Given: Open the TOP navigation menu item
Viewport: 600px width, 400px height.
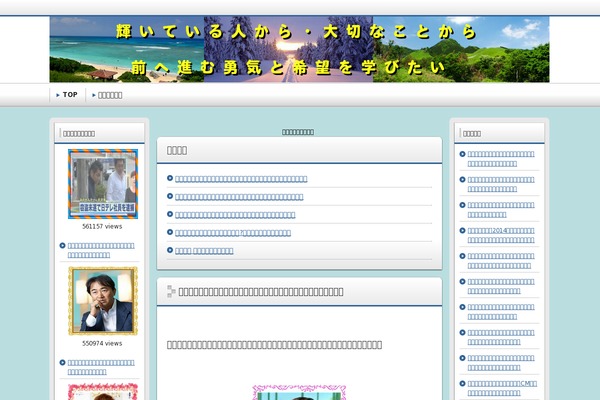Looking at the screenshot, I should point(69,95).
